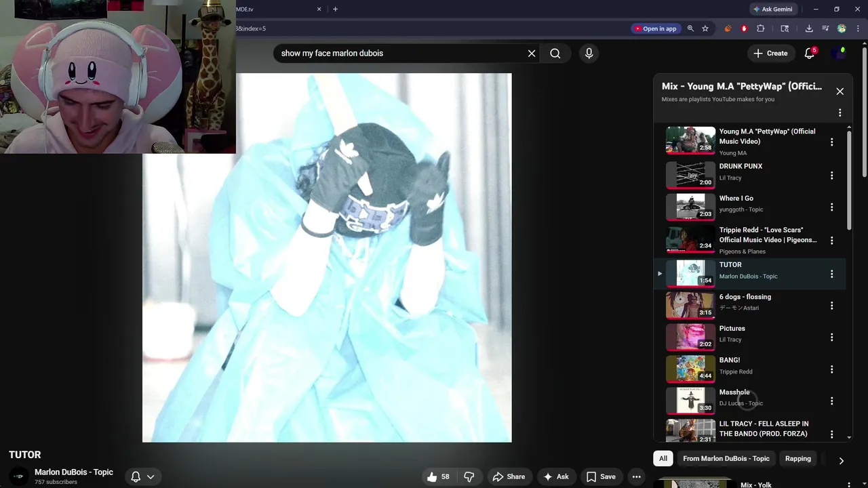Select From Marlon DuBois - Topic chip
Viewport: 868px width, 488px height.
point(726,459)
